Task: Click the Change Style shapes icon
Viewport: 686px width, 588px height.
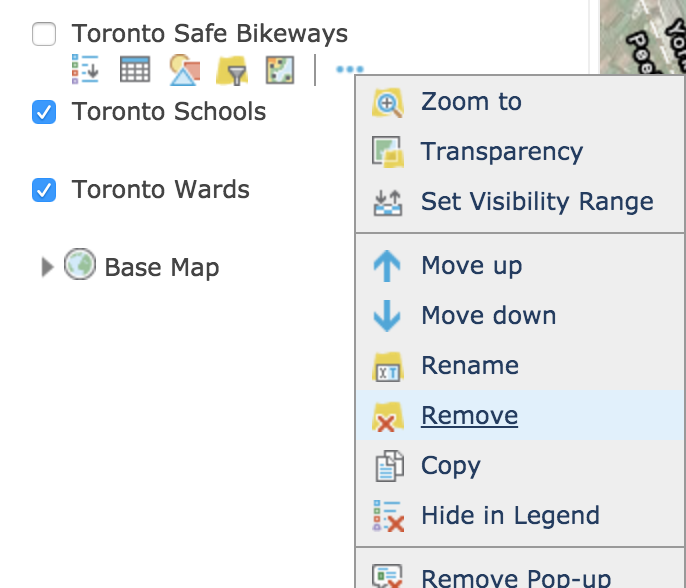Action: [185, 70]
